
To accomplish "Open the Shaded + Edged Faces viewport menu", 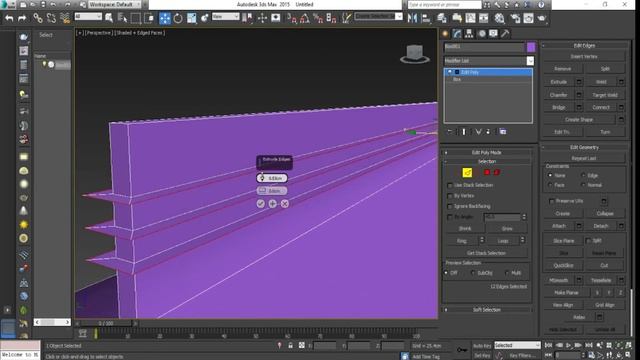I will [x=140, y=33].
